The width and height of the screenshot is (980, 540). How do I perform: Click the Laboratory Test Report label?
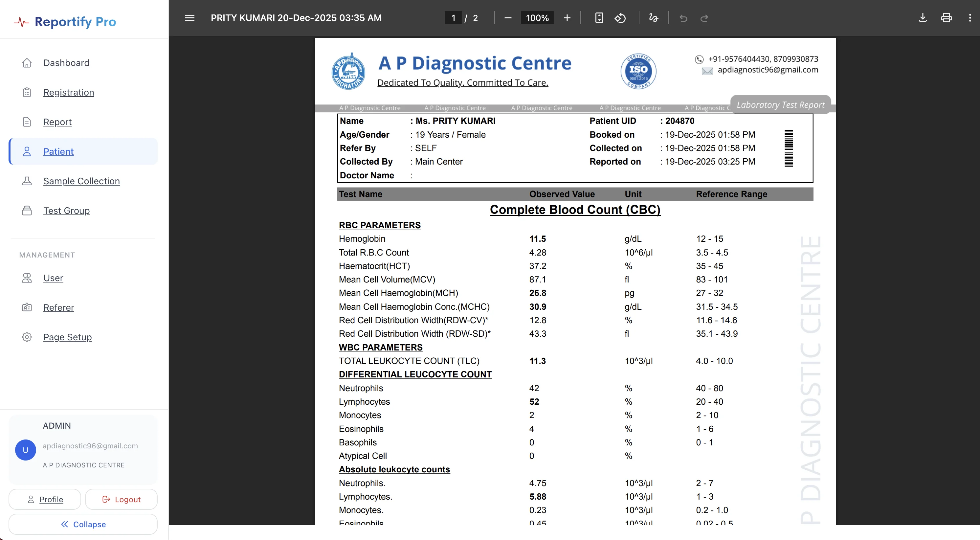[780, 105]
